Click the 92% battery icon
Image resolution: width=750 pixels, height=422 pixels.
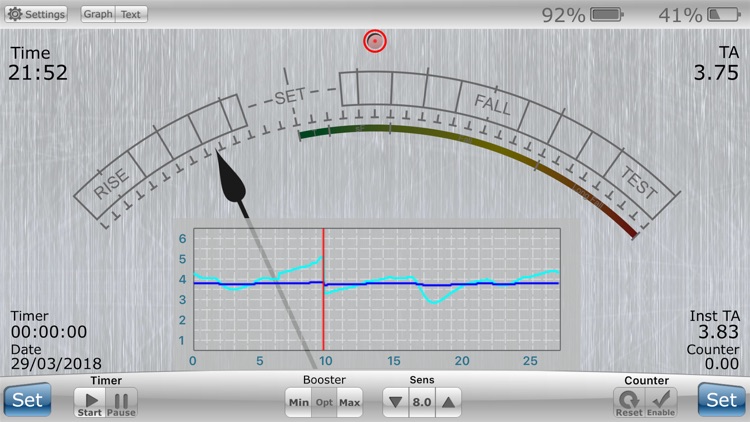[x=607, y=14]
